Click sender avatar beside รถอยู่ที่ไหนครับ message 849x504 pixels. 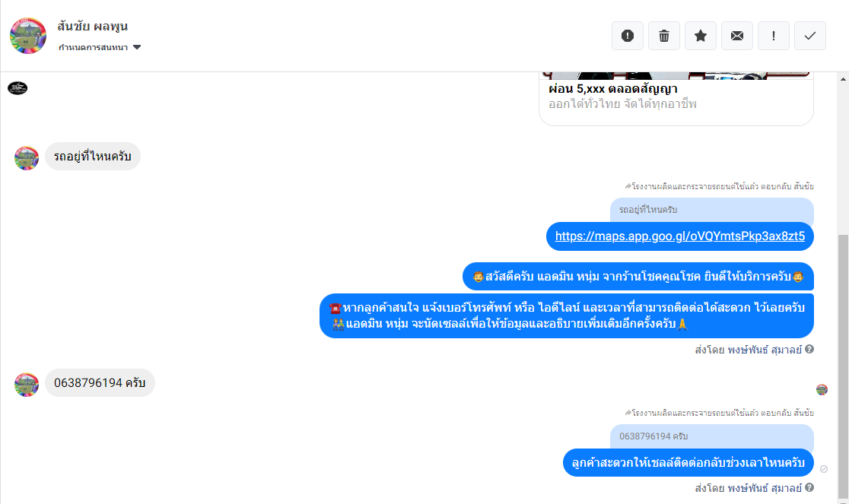click(x=27, y=158)
